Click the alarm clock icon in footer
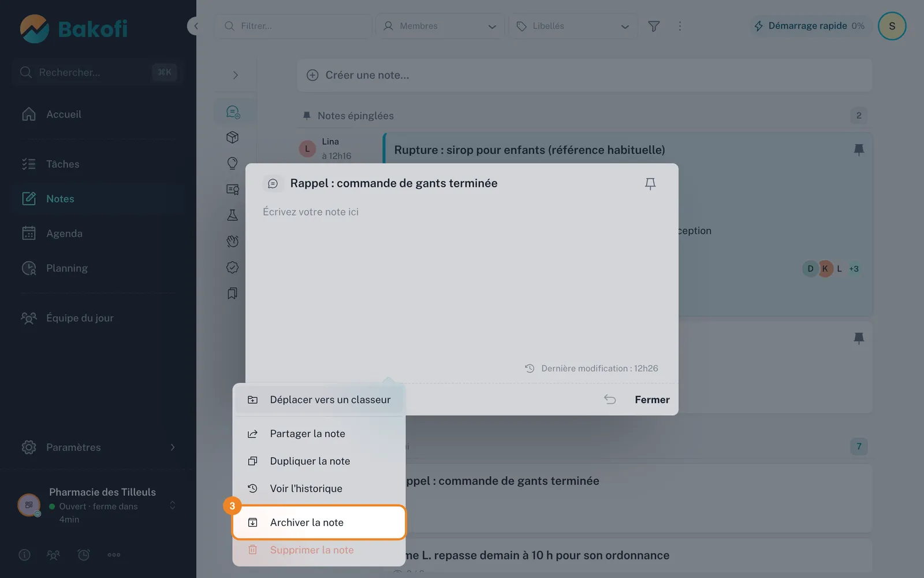The height and width of the screenshot is (578, 924). pos(84,555)
